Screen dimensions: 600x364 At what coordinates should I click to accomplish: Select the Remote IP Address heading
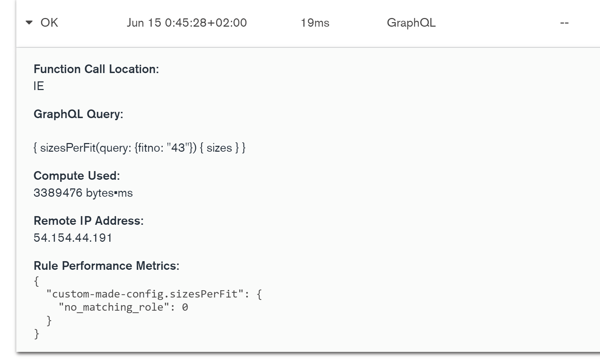click(89, 220)
